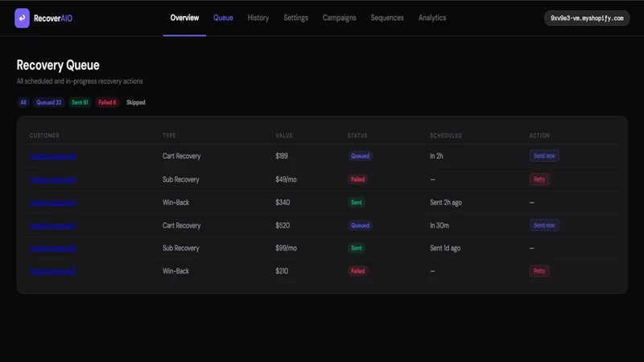Screen dimensions: 644x362
Task: Click the Failed status badge for $210
Action: click(357, 271)
